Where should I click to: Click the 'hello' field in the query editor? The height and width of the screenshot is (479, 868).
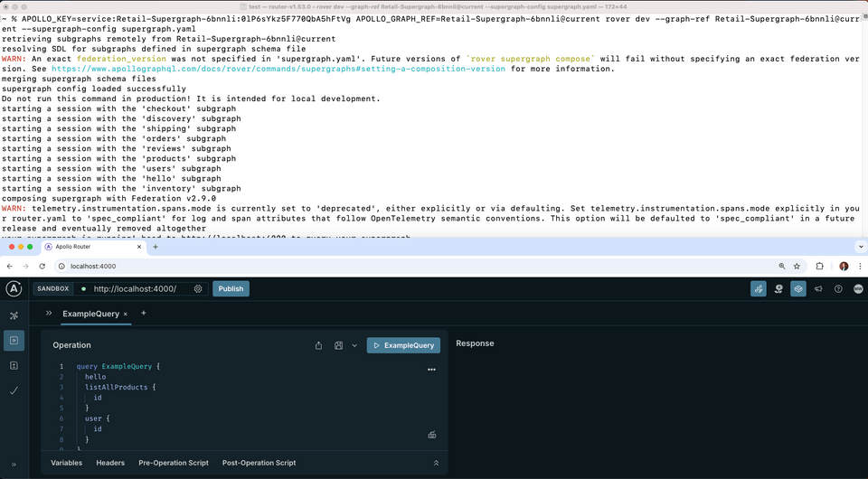95,377
